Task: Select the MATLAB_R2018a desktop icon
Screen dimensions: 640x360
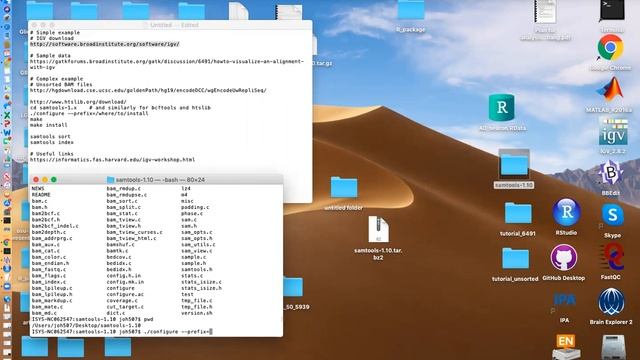Action: tap(609, 90)
